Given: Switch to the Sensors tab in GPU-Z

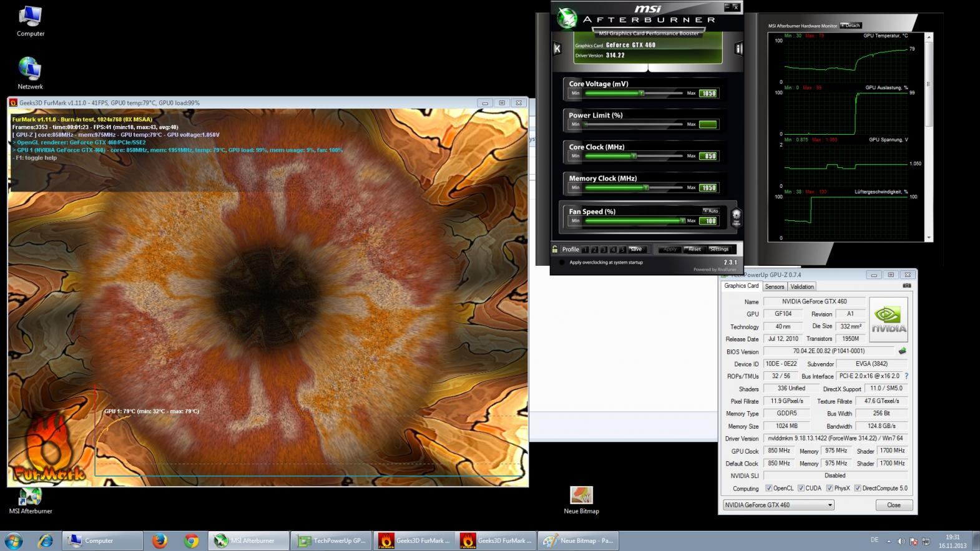Looking at the screenshot, I should tap(774, 286).
